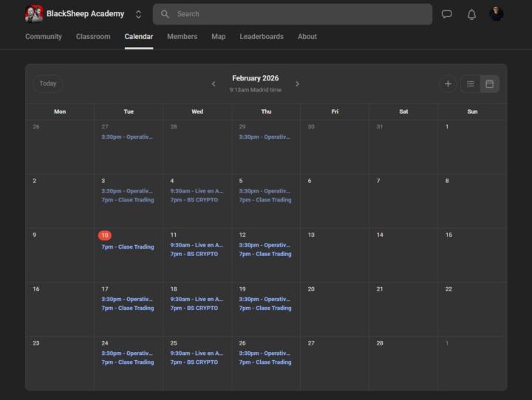Click the search magnifier icon
The height and width of the screenshot is (400, 532).
tap(165, 14)
